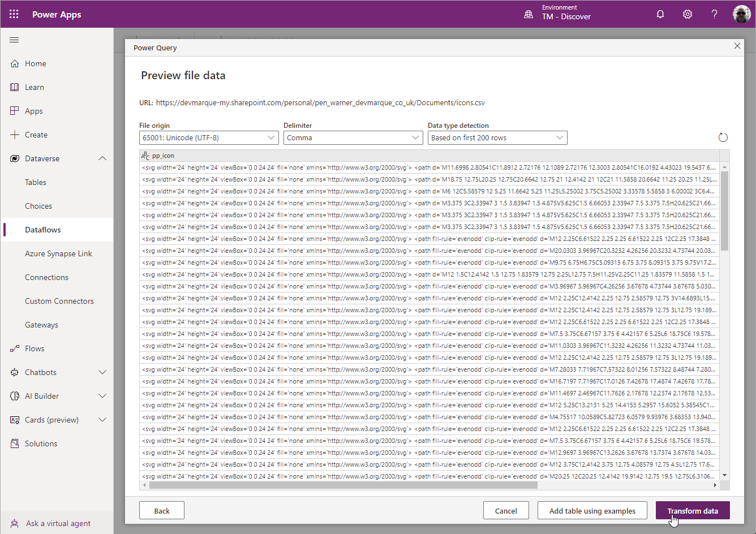This screenshot has height=534, width=756.
Task: Click the row with path M3.96967 3.96967C4.26256
Action: pyautogui.click(x=429, y=286)
